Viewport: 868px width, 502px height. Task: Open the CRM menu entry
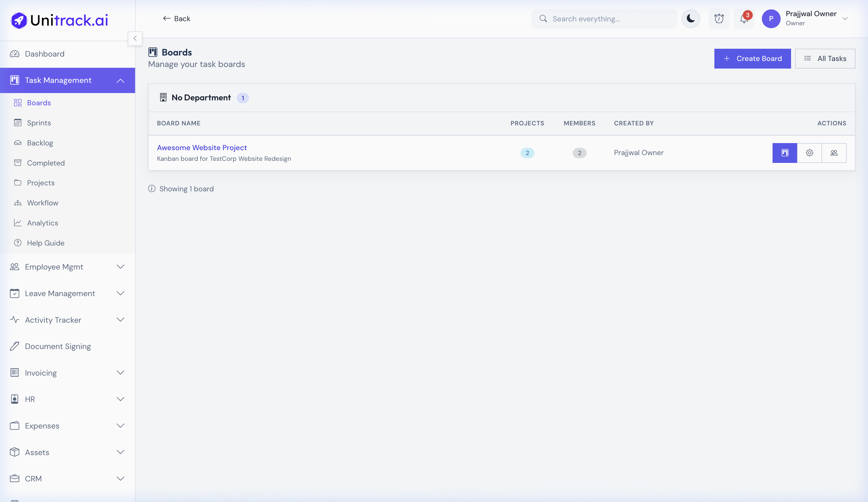[33, 479]
